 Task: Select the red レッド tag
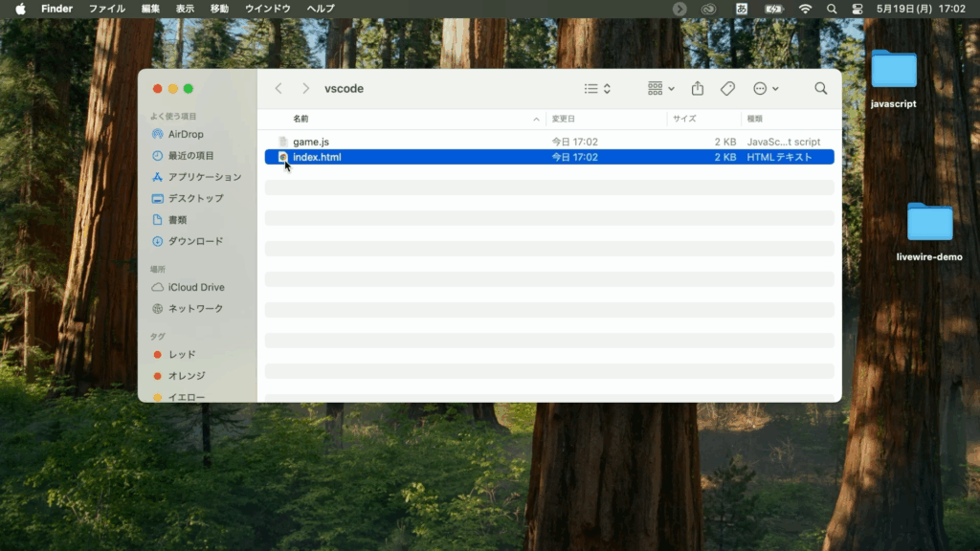[x=181, y=354]
